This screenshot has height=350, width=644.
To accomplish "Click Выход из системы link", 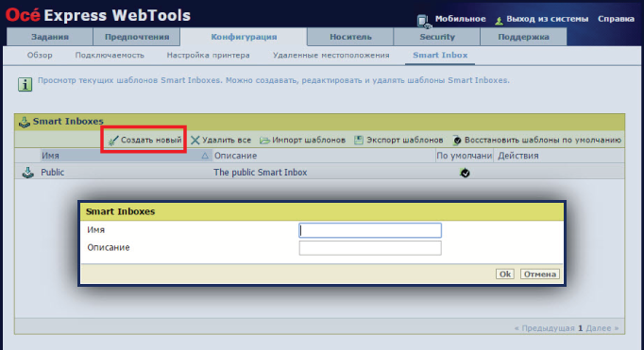I will [547, 19].
